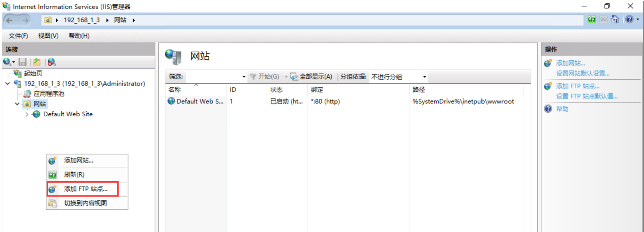Click the save floppy disk icon

pos(23,62)
